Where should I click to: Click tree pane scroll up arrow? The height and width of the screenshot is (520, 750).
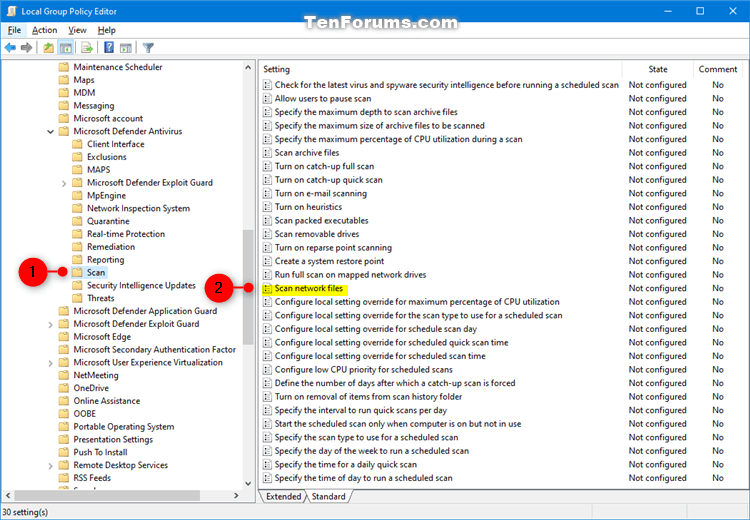(x=248, y=67)
